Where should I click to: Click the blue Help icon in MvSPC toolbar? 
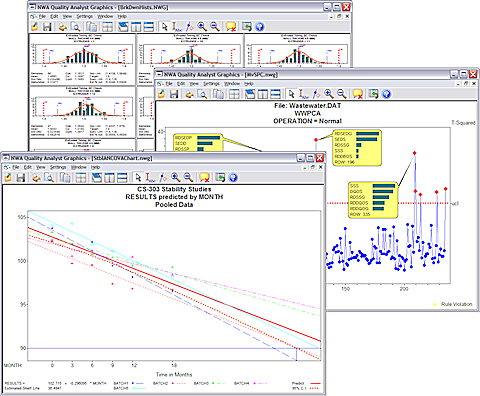tap(386, 94)
